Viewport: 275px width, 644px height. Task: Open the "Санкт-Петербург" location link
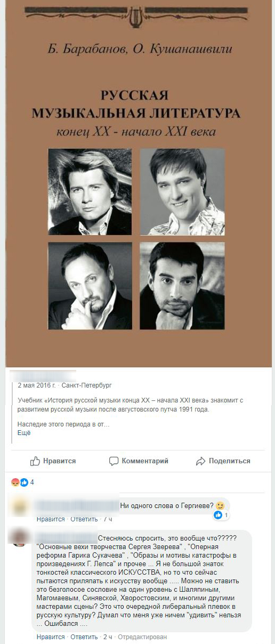pyautogui.click(x=87, y=385)
